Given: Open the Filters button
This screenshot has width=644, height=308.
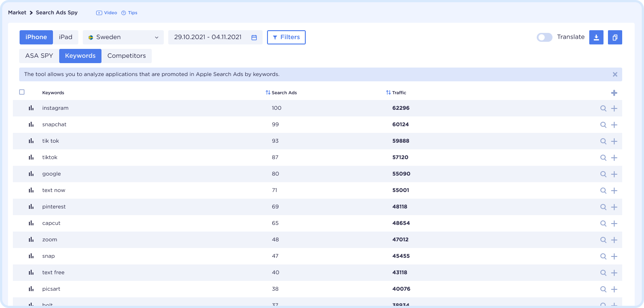Looking at the screenshot, I should pos(286,37).
